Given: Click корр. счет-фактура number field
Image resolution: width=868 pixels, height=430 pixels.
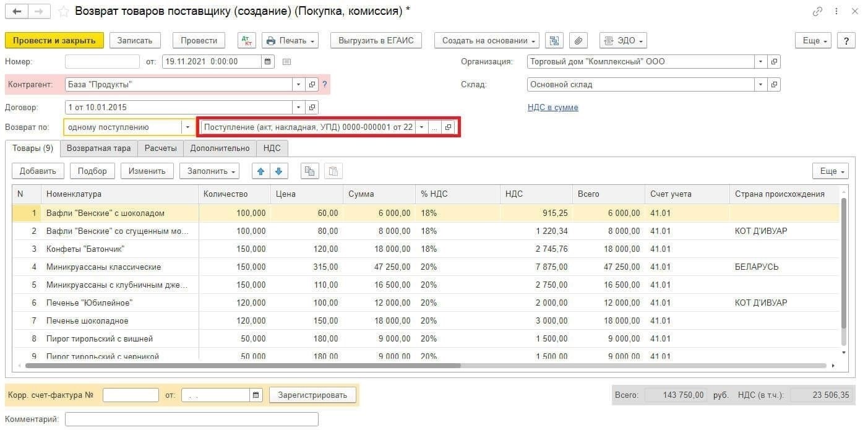Looking at the screenshot, I should coord(131,395).
